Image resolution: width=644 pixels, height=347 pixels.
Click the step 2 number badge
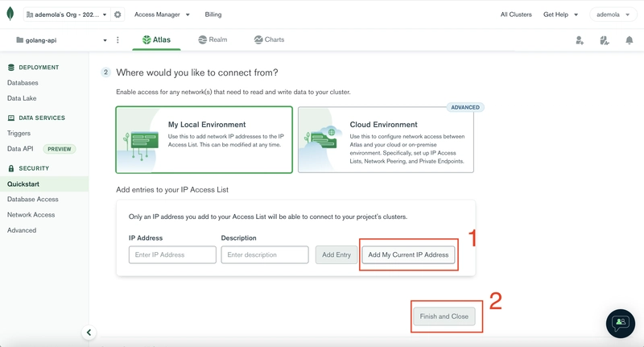pyautogui.click(x=106, y=72)
